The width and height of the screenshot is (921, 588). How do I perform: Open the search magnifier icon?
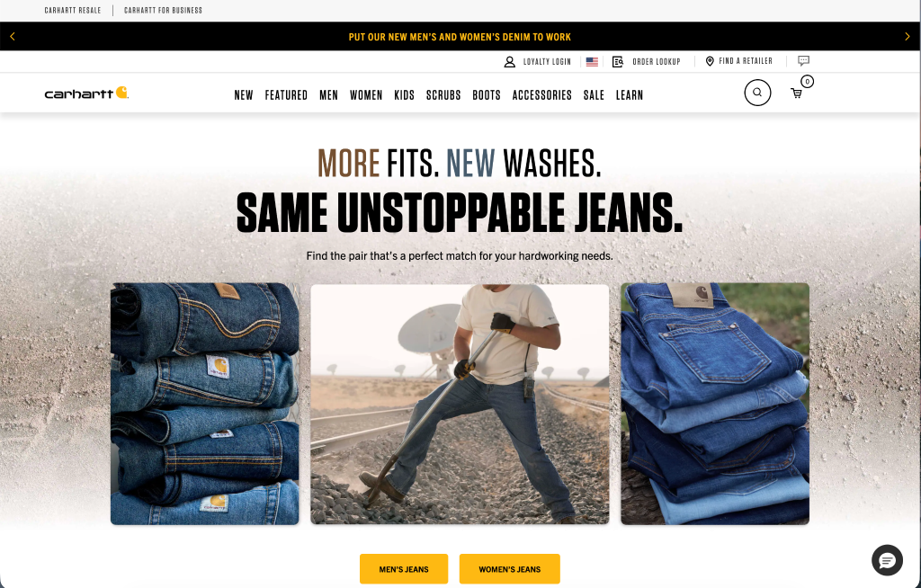tap(757, 93)
